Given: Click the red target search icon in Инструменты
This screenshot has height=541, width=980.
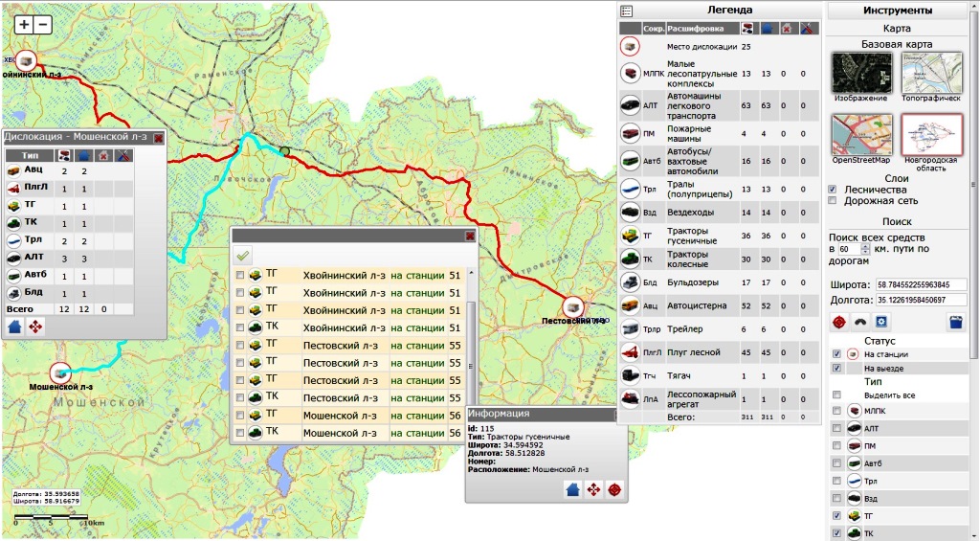Looking at the screenshot, I should click(838, 322).
